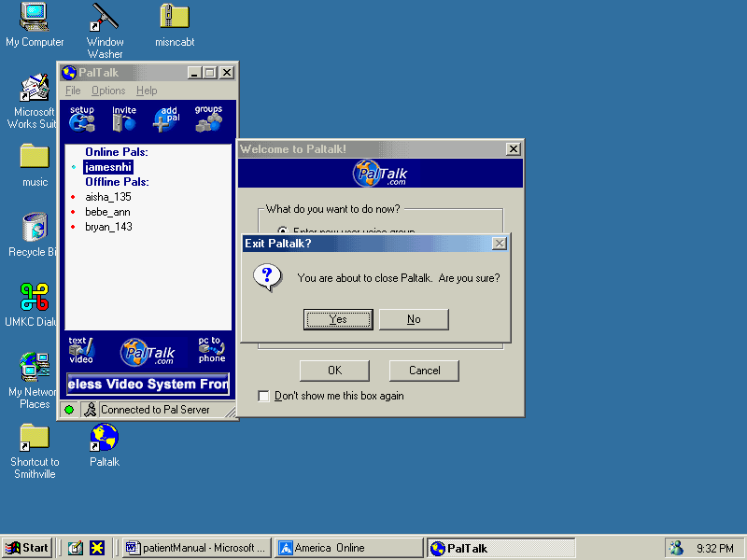Select offline pal aisha_135
Viewport: 747px width, 560px height.
pyautogui.click(x=108, y=197)
